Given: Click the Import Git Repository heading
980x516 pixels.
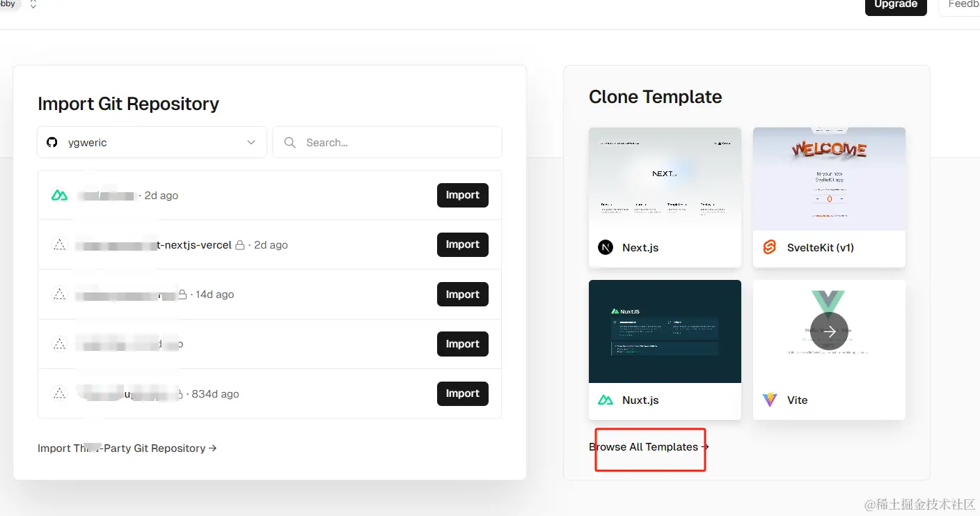Looking at the screenshot, I should (x=128, y=104).
